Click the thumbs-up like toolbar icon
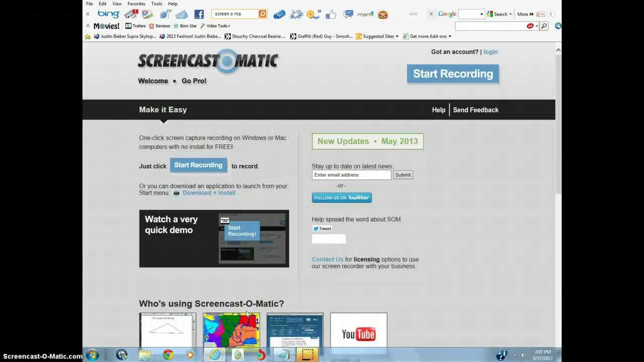 pos(331,14)
